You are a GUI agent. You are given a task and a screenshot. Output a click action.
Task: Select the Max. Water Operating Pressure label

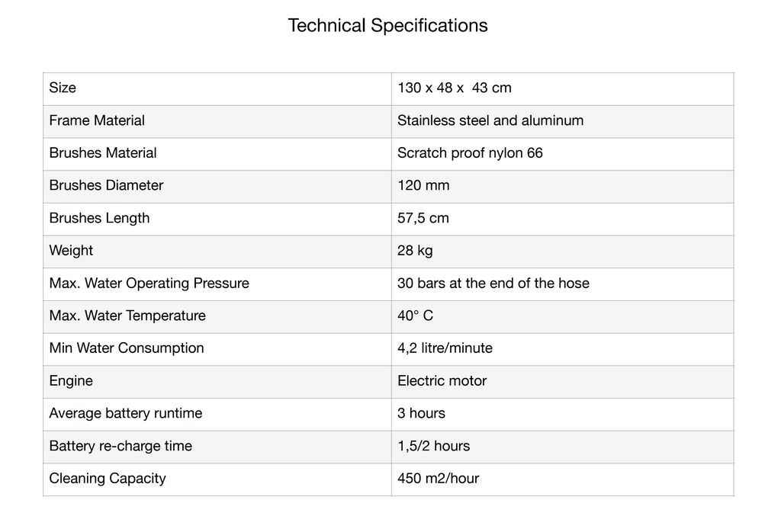pos(149,284)
